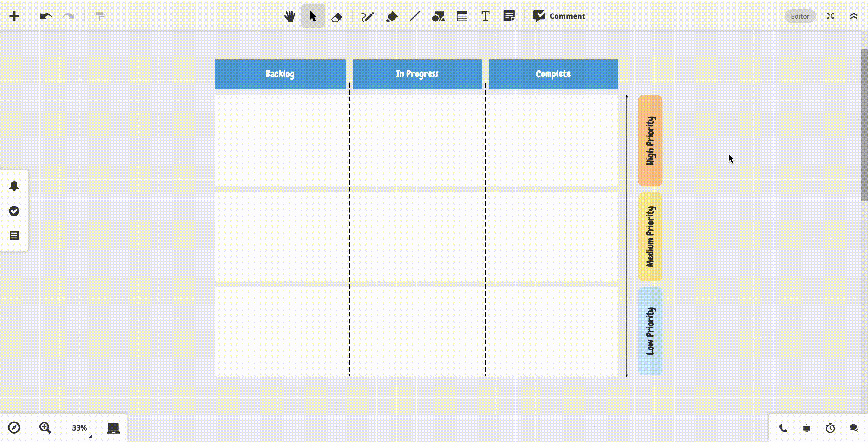Select the Backlog column header

280,74
